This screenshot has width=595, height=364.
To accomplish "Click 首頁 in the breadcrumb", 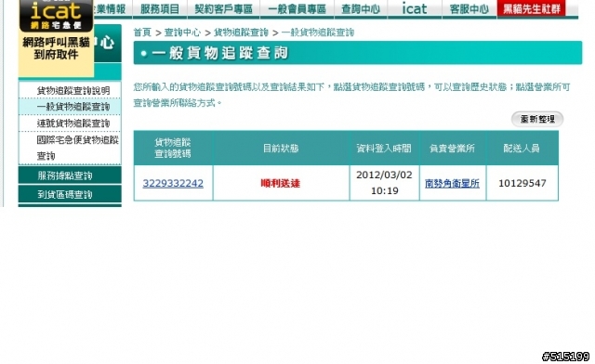I will 142,32.
